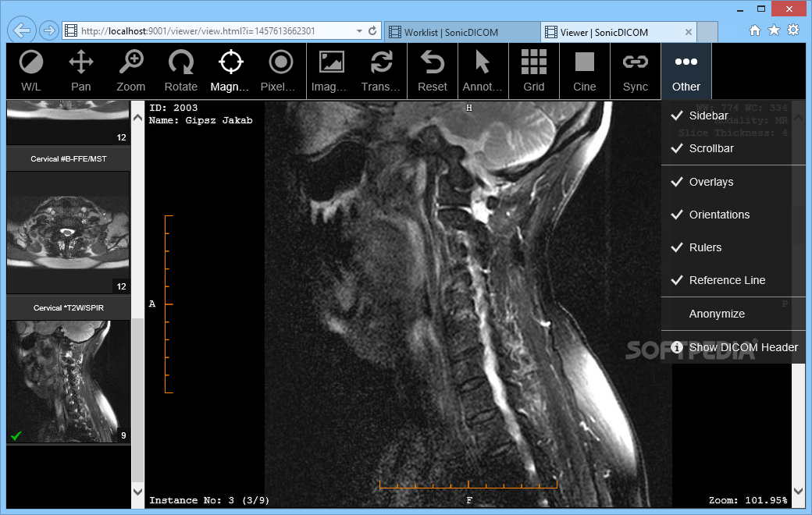Toggle Reference Line option
The width and height of the screenshot is (812, 515).
[x=733, y=280]
